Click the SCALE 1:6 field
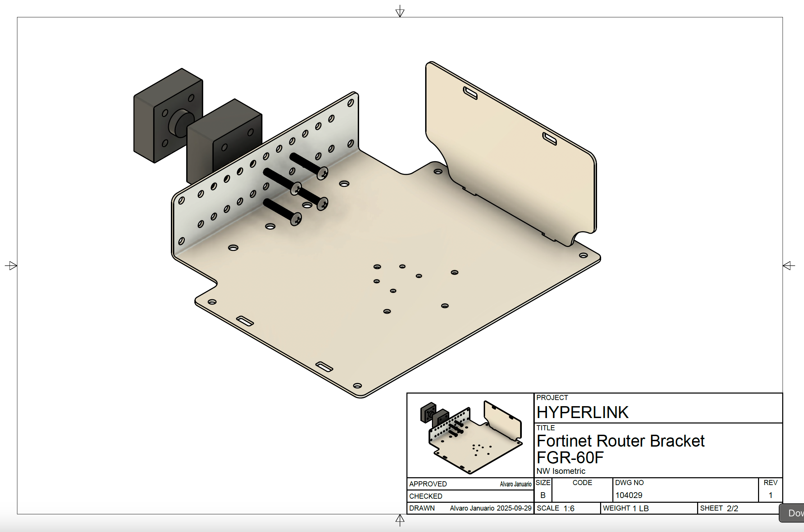Screen dimensions: 804x532 pos(556,508)
